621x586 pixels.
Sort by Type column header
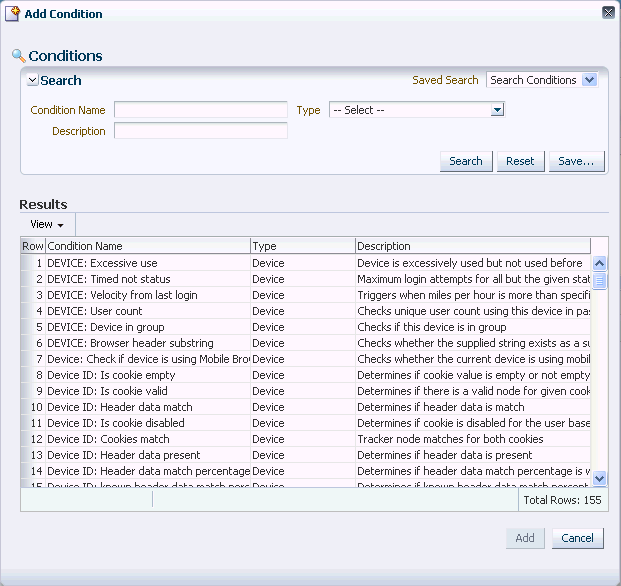click(x=303, y=246)
